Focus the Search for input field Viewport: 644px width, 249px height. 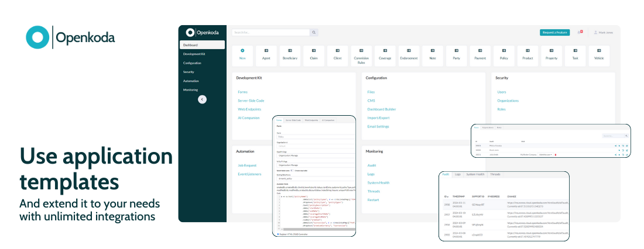coord(270,32)
